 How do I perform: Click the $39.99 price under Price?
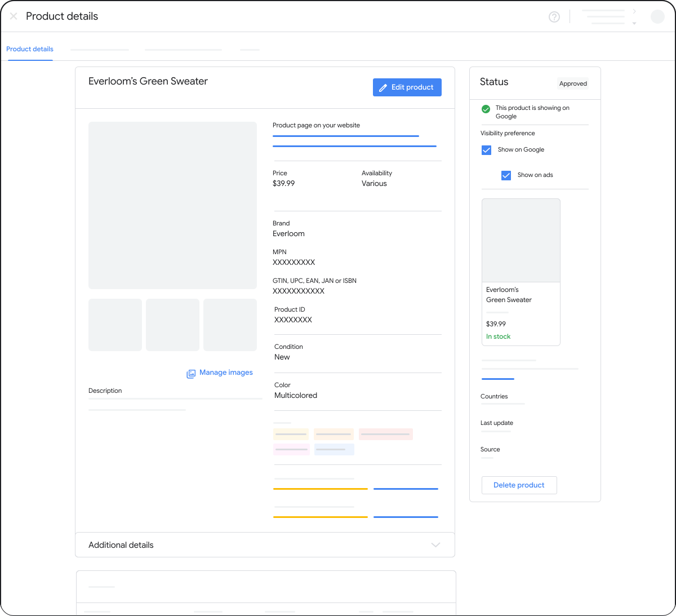click(284, 184)
